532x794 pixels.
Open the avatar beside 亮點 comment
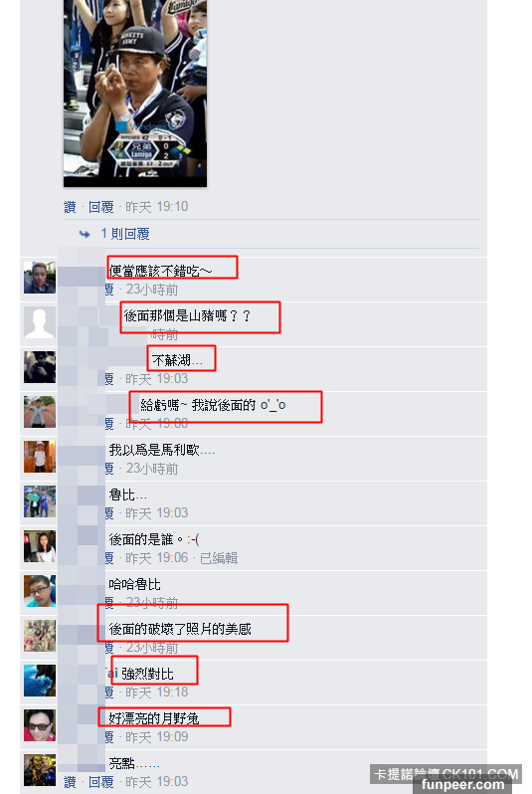pos(40,770)
